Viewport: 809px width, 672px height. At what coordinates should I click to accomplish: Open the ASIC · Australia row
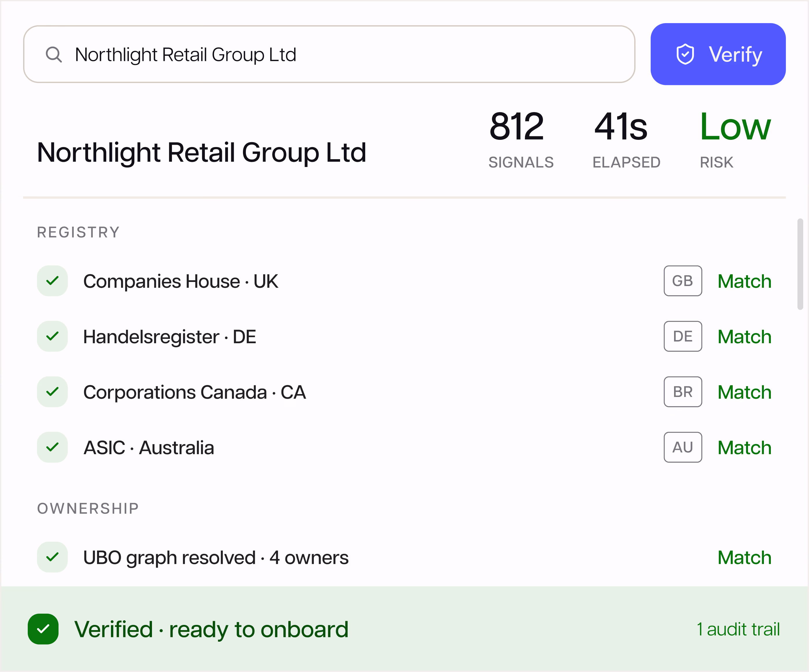pos(404,447)
